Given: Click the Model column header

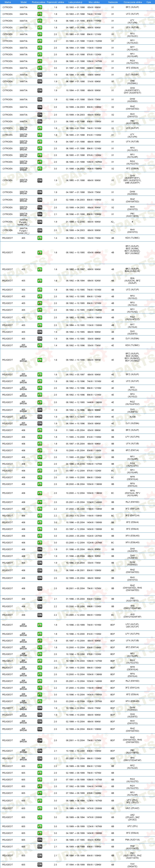Looking at the screenshot, I should coord(24,2).
